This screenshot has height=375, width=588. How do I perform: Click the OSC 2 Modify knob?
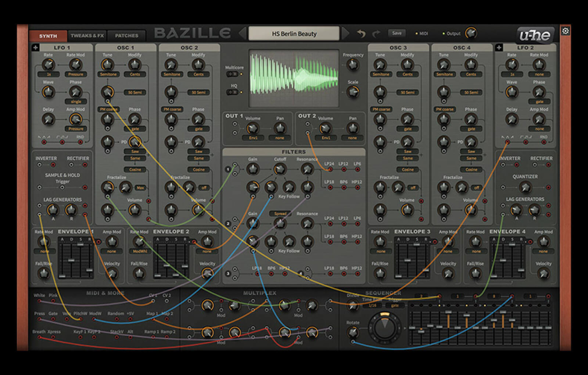198,65
